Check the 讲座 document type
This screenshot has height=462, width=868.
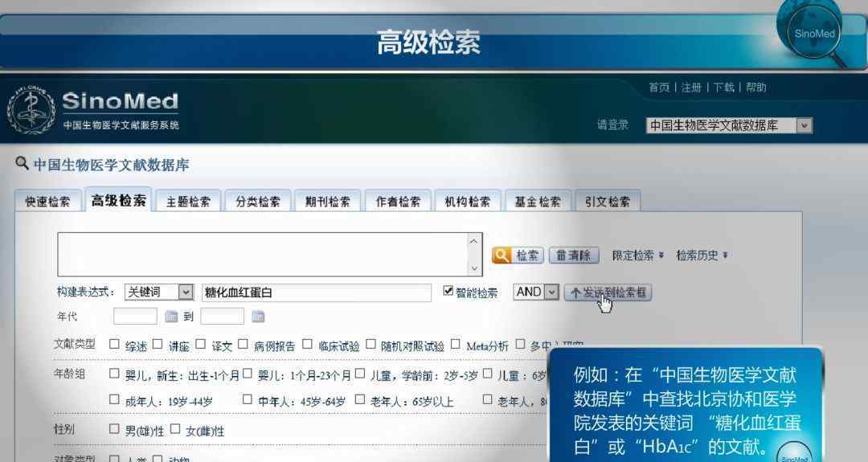(x=158, y=344)
